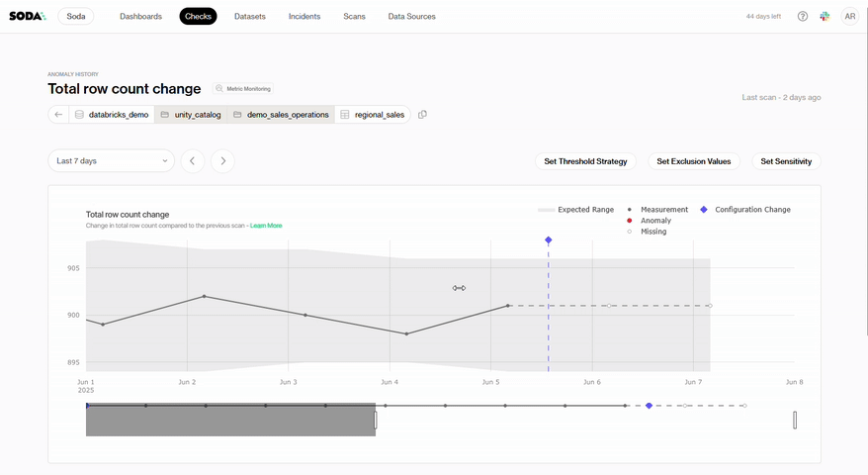The width and height of the screenshot is (868, 475).
Task: Open the Soda organization selector
Action: click(x=76, y=17)
